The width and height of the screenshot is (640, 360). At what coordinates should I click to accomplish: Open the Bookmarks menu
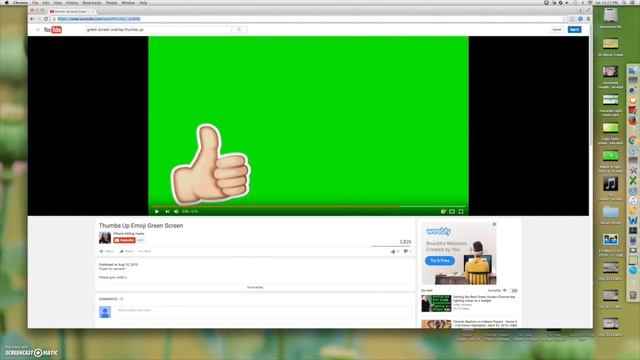click(92, 2)
